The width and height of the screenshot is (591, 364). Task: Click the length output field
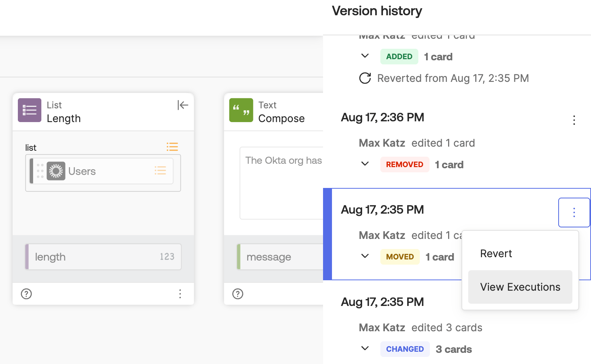[103, 257]
